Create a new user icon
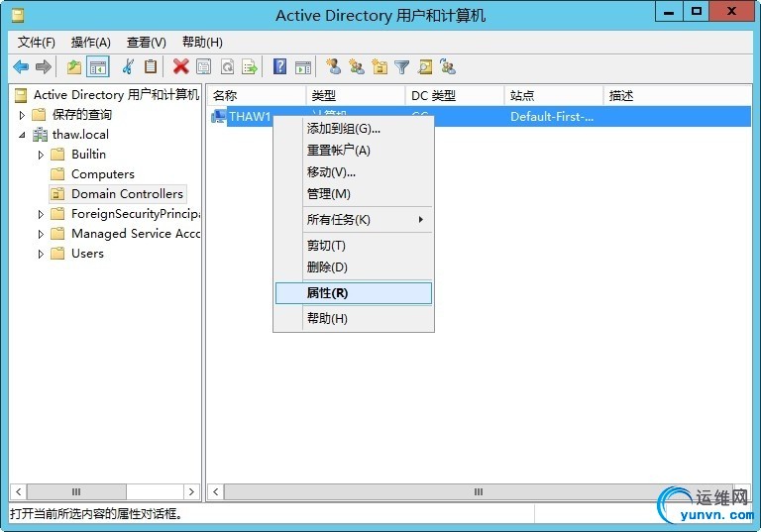The image size is (761, 532). [334, 66]
